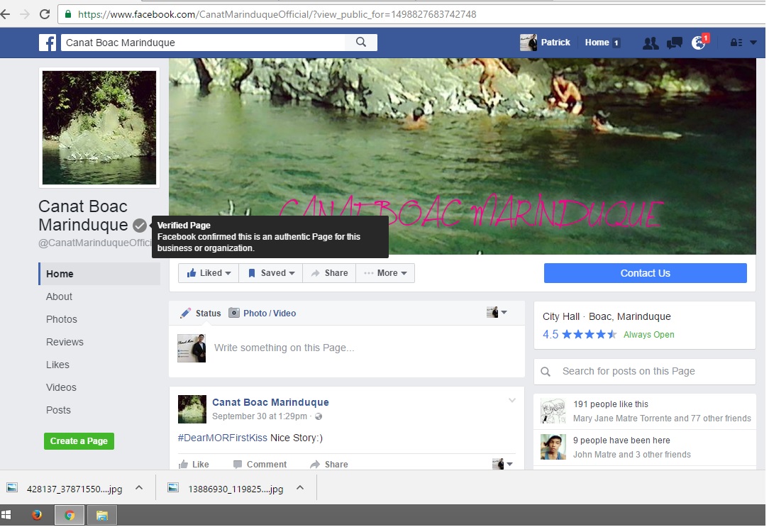Click the Create a Page button
769x532 pixels.
tap(79, 440)
